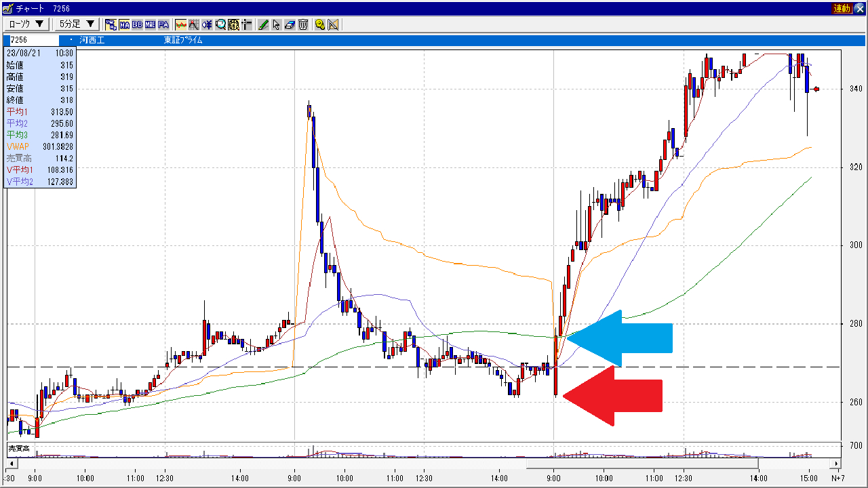Click the red-green line chart icon

click(x=181, y=24)
